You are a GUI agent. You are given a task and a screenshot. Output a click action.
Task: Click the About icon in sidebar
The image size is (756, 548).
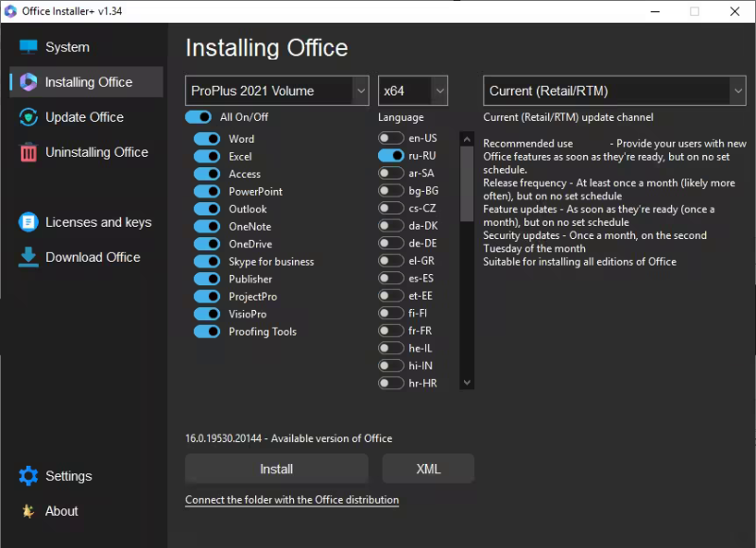[28, 511]
